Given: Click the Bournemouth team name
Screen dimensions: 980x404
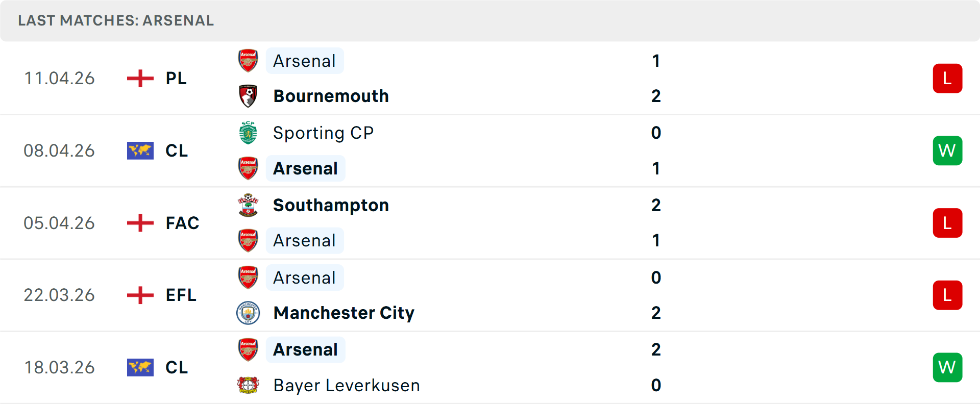Looking at the screenshot, I should [331, 95].
